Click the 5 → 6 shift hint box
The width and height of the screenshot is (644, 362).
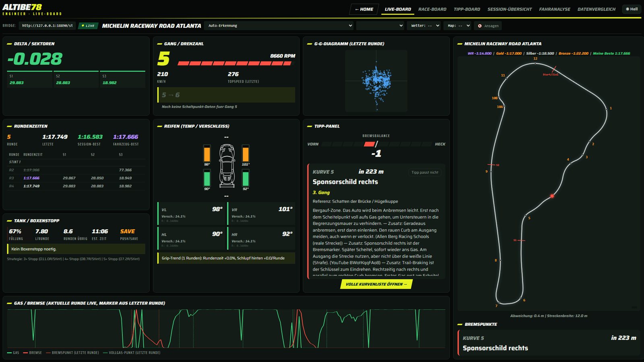[226, 95]
